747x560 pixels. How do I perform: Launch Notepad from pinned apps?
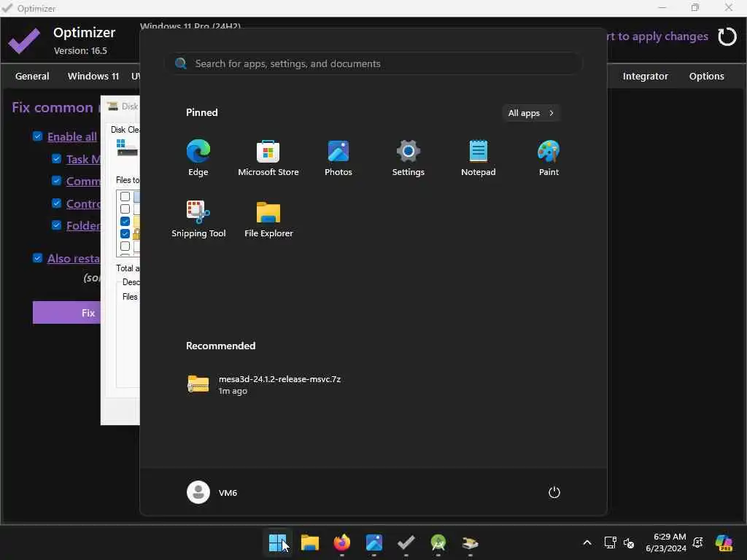click(x=479, y=157)
